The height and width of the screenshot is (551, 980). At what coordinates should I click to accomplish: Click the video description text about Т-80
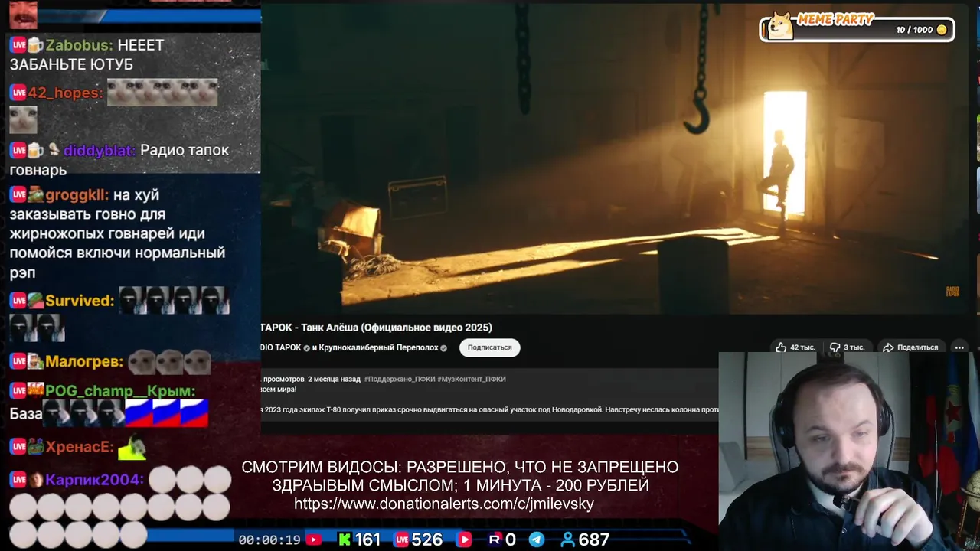point(490,409)
